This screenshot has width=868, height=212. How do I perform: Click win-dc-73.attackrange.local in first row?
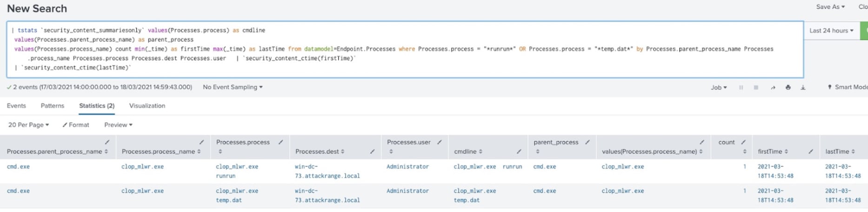click(327, 171)
